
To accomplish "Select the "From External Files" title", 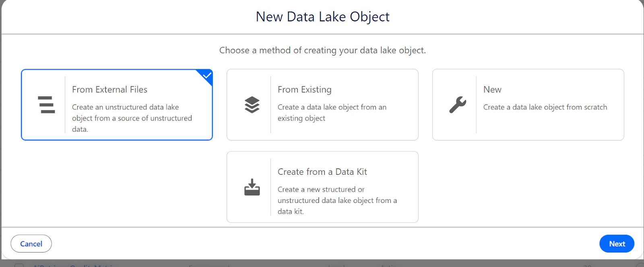I will coord(109,89).
